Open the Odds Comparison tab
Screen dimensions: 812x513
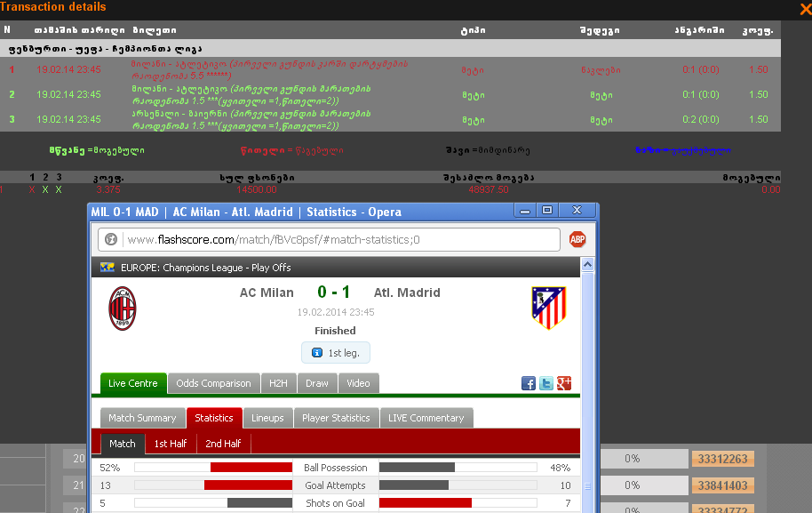[213, 383]
